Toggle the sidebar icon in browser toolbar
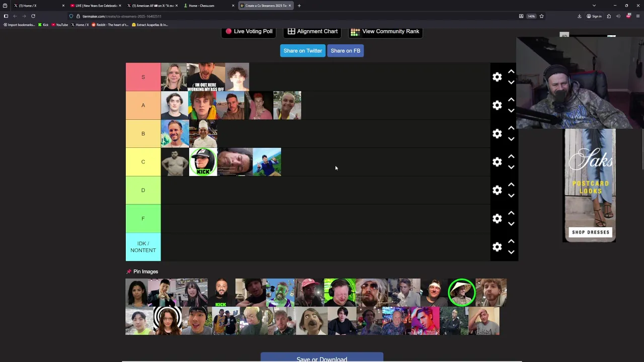 [x=6, y=16]
